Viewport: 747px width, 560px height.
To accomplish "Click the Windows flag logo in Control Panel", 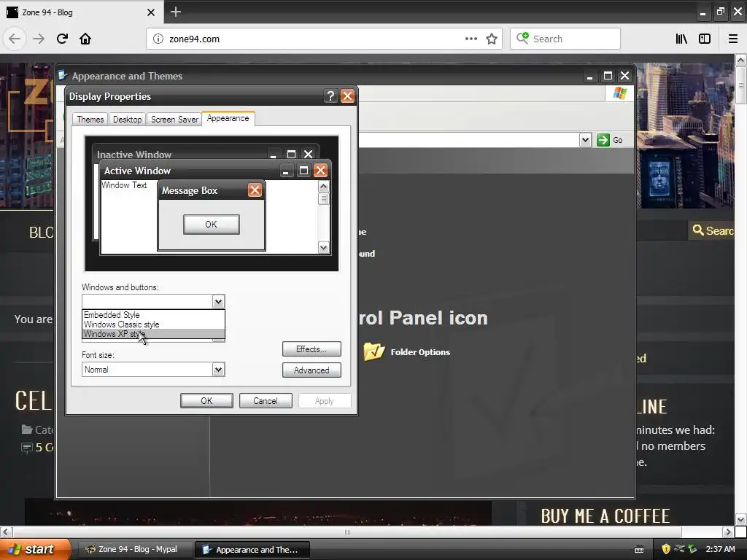I will pyautogui.click(x=620, y=93).
